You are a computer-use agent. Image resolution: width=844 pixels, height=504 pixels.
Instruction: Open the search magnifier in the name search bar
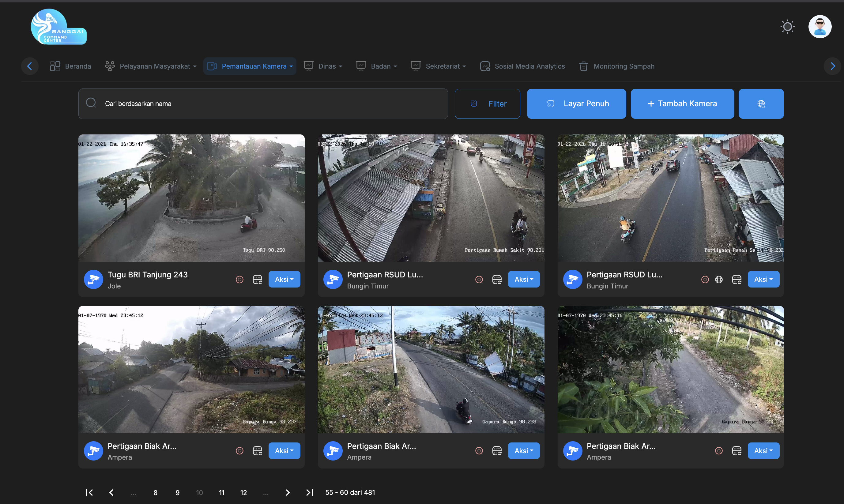point(91,103)
